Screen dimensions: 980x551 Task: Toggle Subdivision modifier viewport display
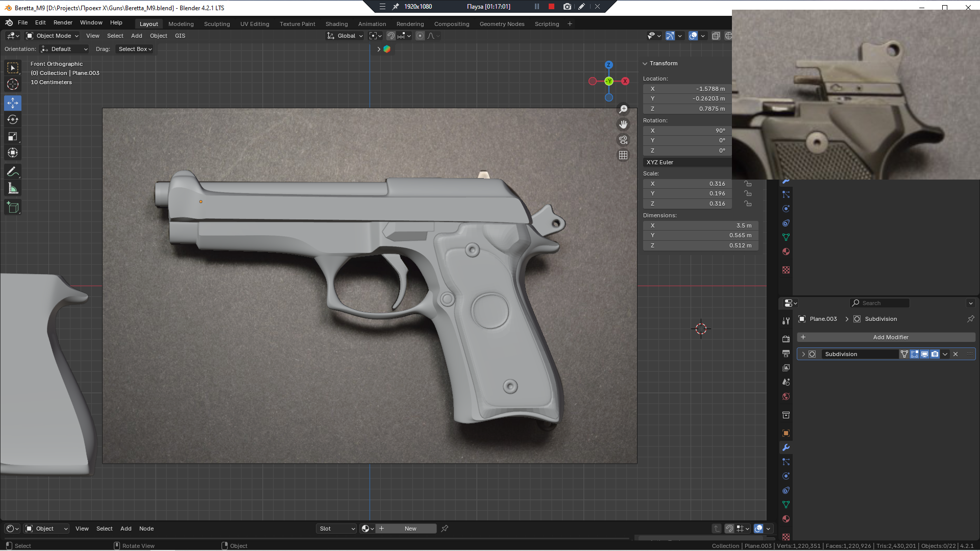click(x=924, y=354)
